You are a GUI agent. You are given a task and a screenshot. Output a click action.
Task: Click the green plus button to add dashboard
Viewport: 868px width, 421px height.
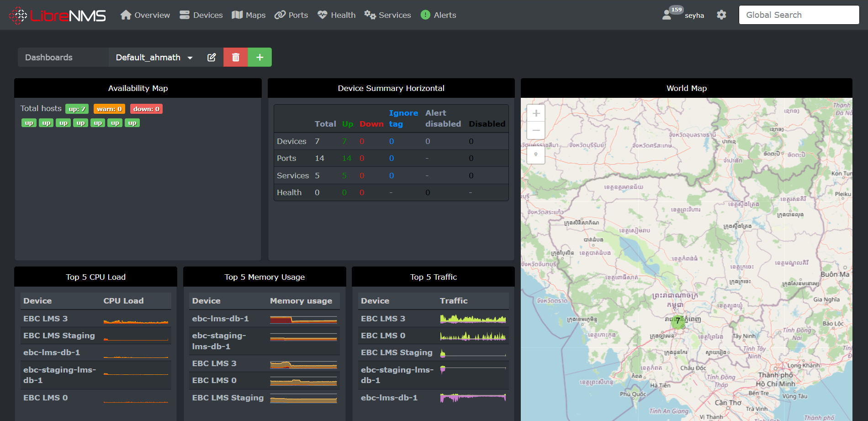pos(259,57)
